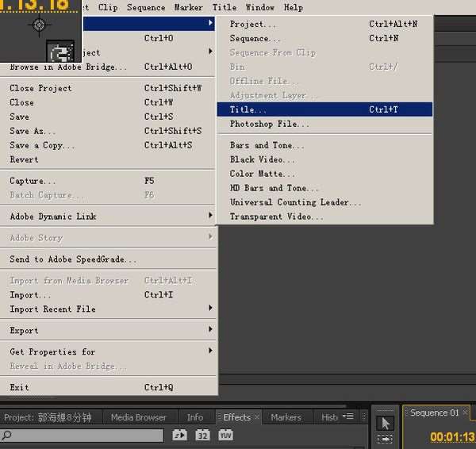Click the search field in Effects panel
476x449 pixels.
coord(82,436)
